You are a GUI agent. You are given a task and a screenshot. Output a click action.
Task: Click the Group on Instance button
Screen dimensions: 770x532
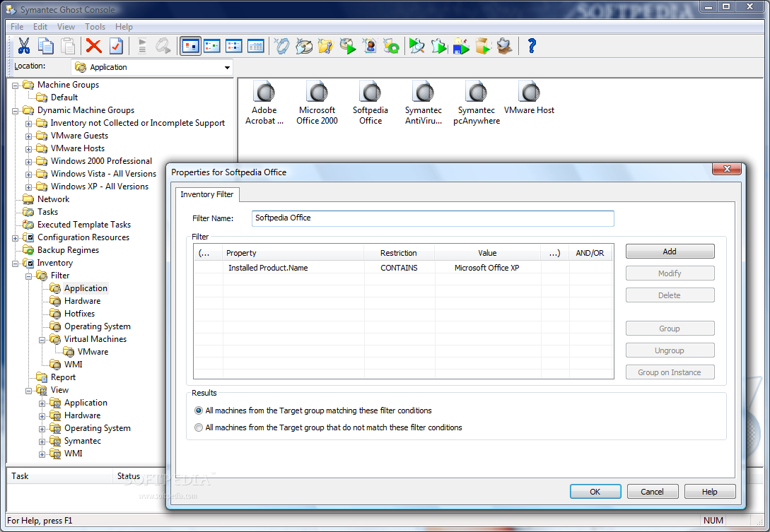(670, 372)
